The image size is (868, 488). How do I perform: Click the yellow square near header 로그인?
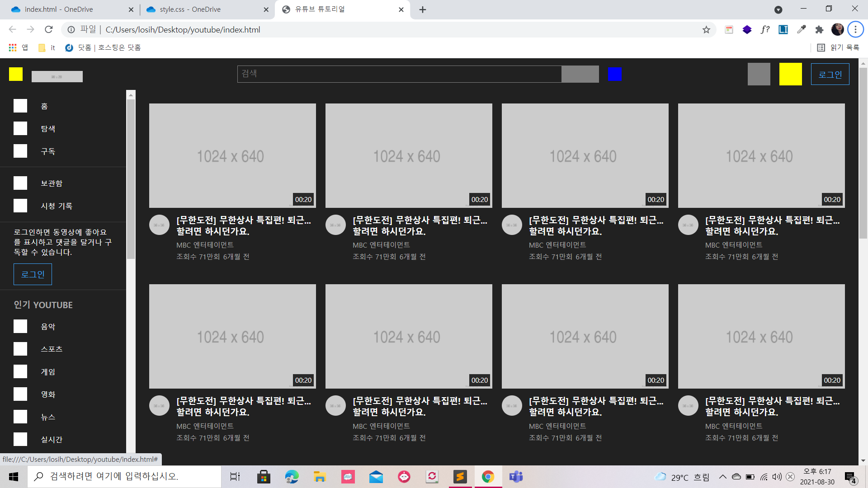[x=790, y=74]
